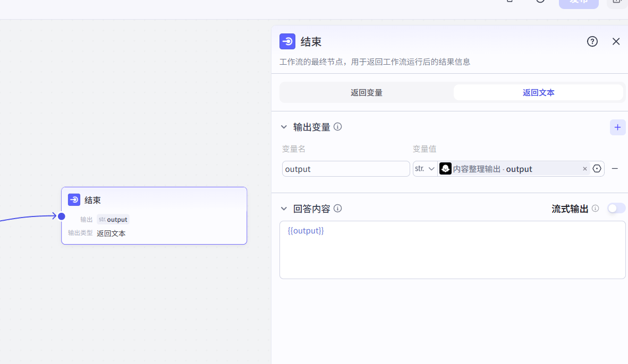The height and width of the screenshot is (364, 628).
Task: Select the 结束 node on canvas
Action: pyautogui.click(x=154, y=215)
